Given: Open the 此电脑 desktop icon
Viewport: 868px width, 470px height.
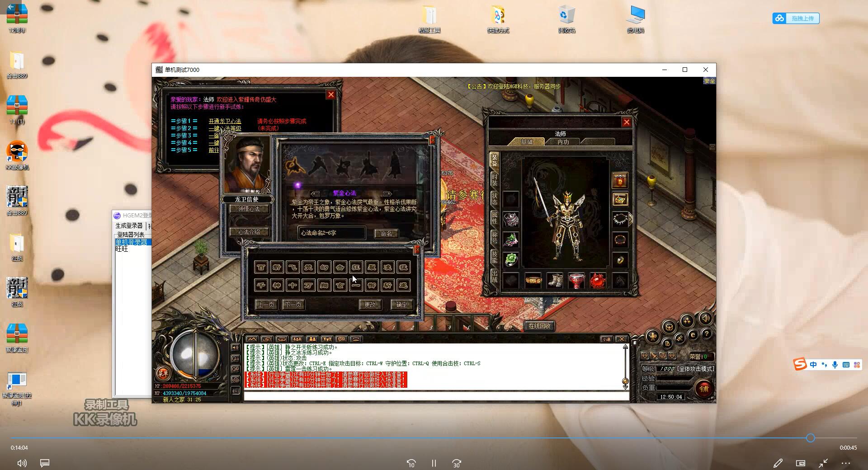Looking at the screenshot, I should click(x=635, y=19).
